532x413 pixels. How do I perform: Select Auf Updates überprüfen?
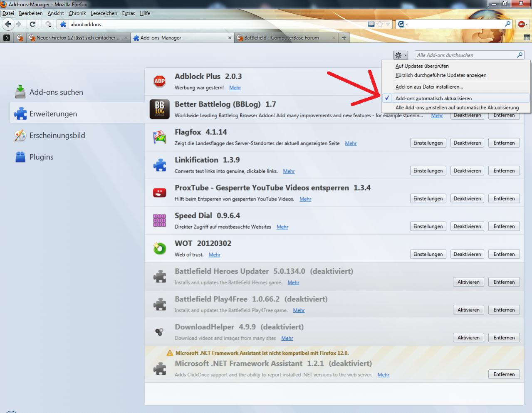click(x=456, y=66)
